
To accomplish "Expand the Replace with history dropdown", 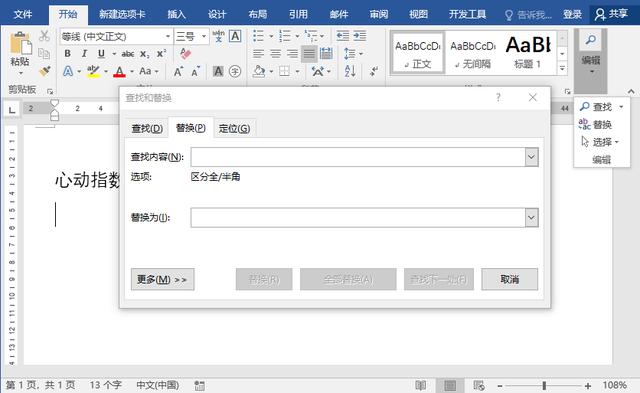I will (x=531, y=218).
